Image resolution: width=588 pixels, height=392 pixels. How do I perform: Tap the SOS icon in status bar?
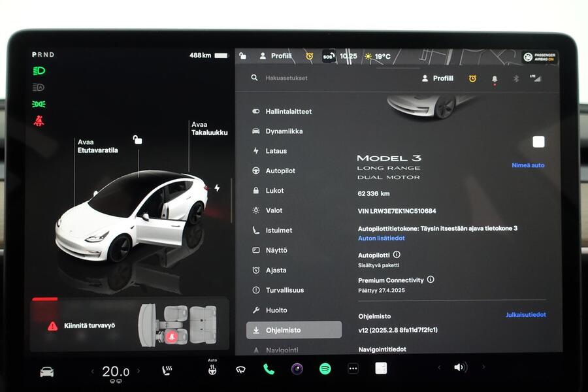[328, 57]
